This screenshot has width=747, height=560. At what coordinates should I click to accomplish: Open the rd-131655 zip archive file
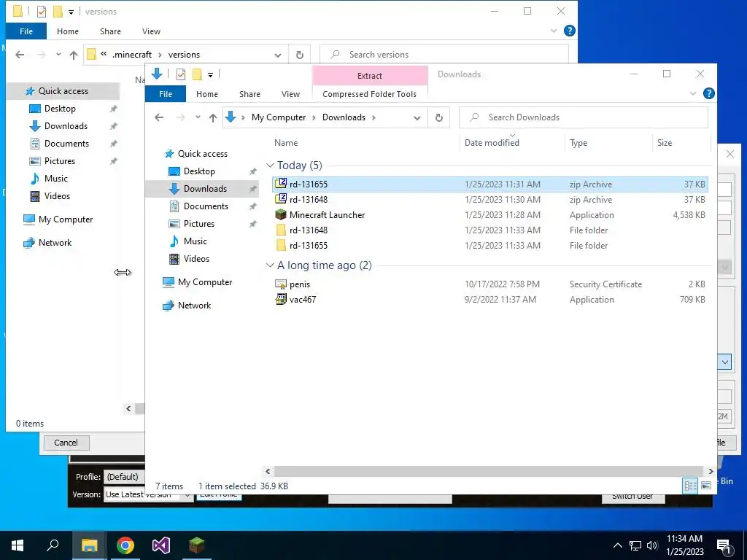click(489, 184)
